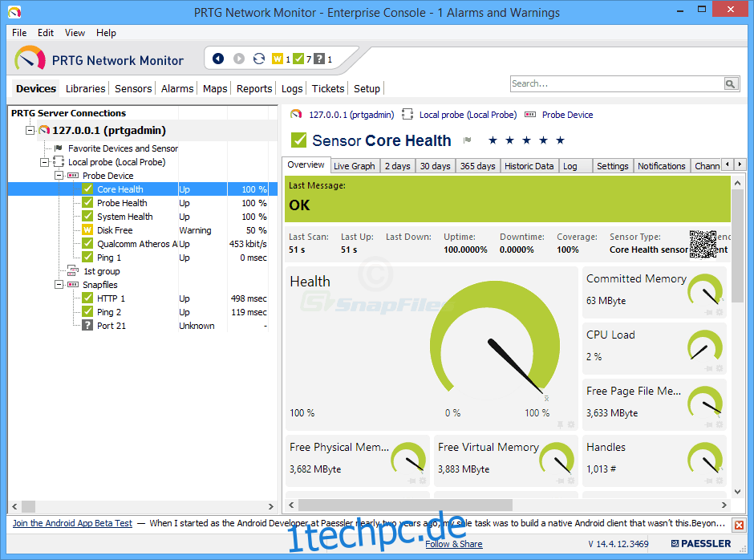The height and width of the screenshot is (560, 754).
Task: Click the overview horizontal scrollbar thumb
Action: point(405,505)
